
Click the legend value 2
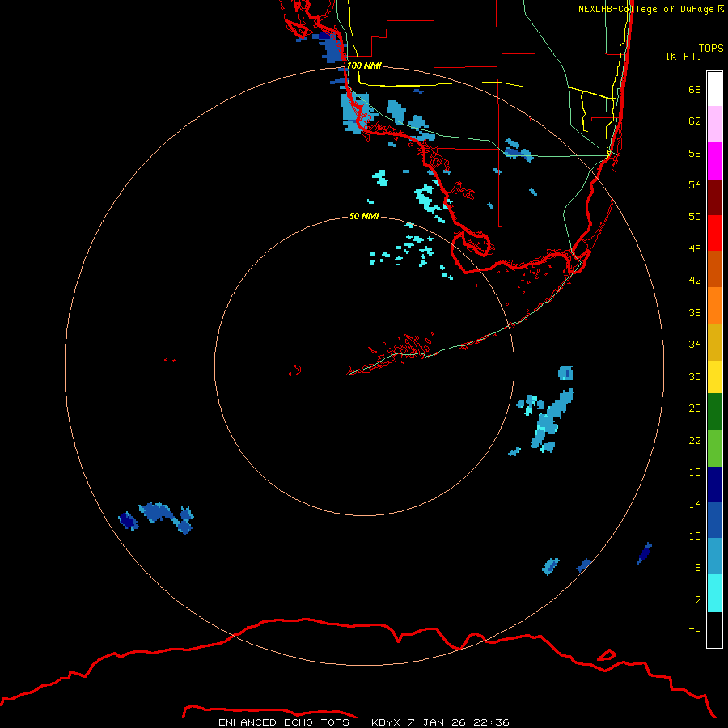698,599
